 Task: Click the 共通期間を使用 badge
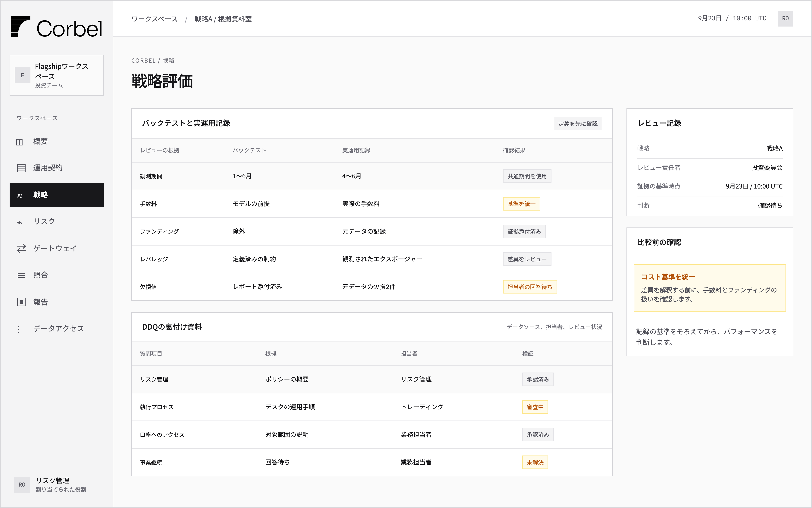tap(527, 176)
